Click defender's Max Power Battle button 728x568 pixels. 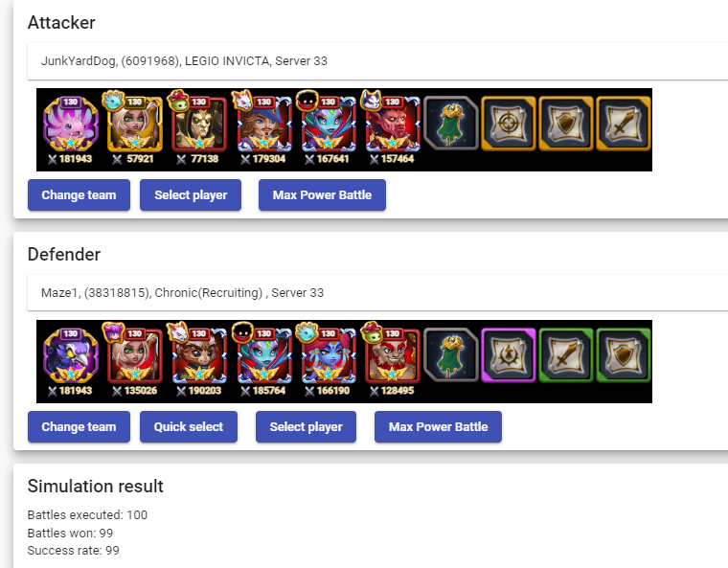pyautogui.click(x=439, y=427)
